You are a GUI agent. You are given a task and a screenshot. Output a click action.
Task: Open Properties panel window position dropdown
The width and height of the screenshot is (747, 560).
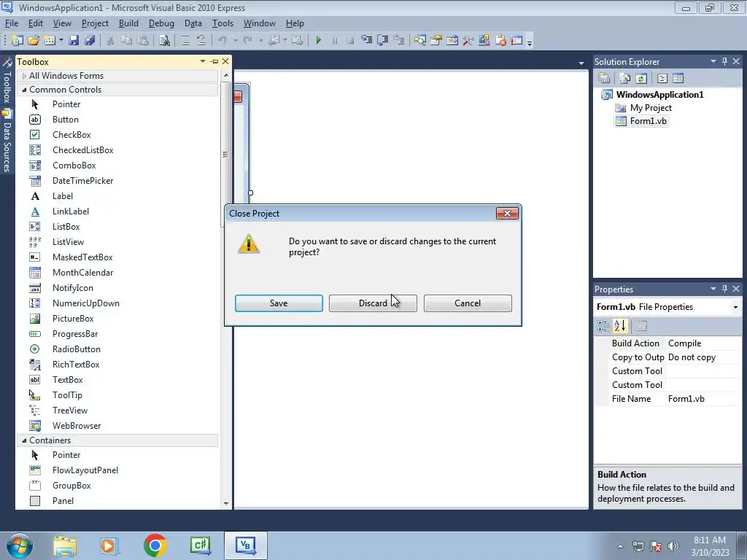pyautogui.click(x=713, y=289)
